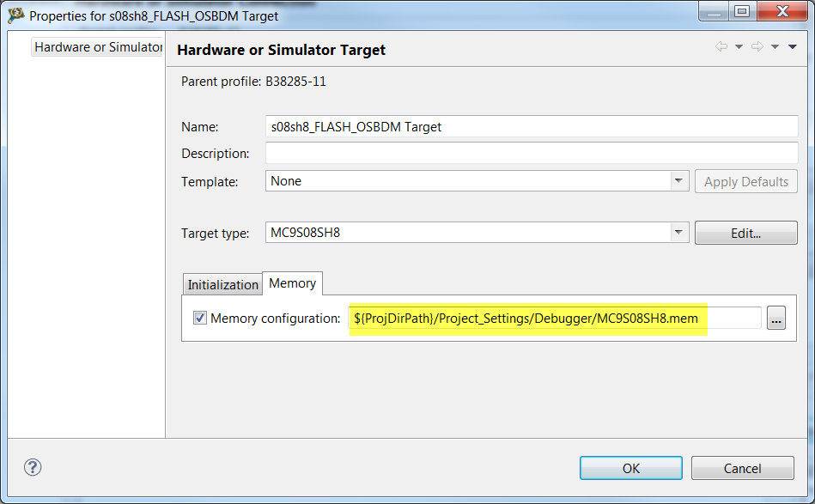Viewport: 815px width, 504px height.
Task: Open the Target type MC9S08SH8 dropdown
Action: click(x=679, y=233)
